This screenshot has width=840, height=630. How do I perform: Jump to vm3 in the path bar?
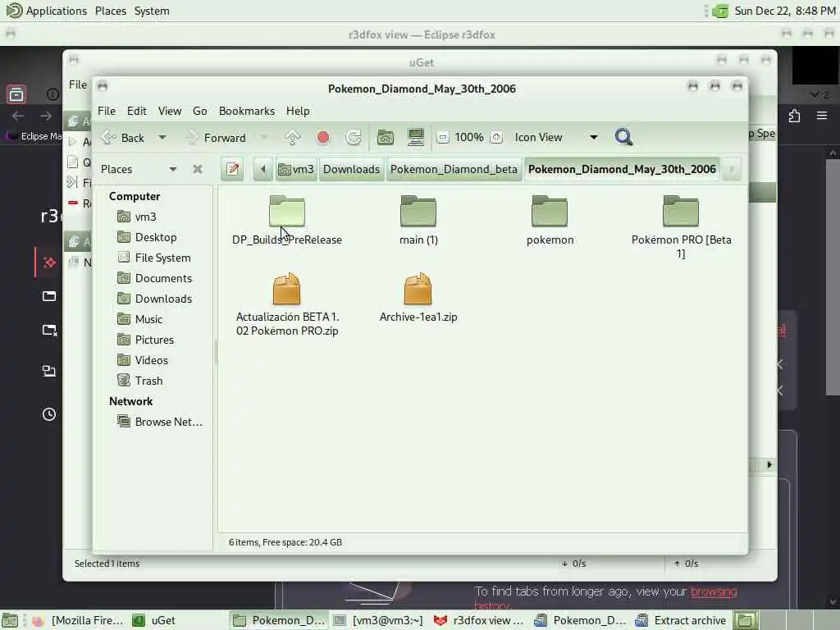pos(296,169)
